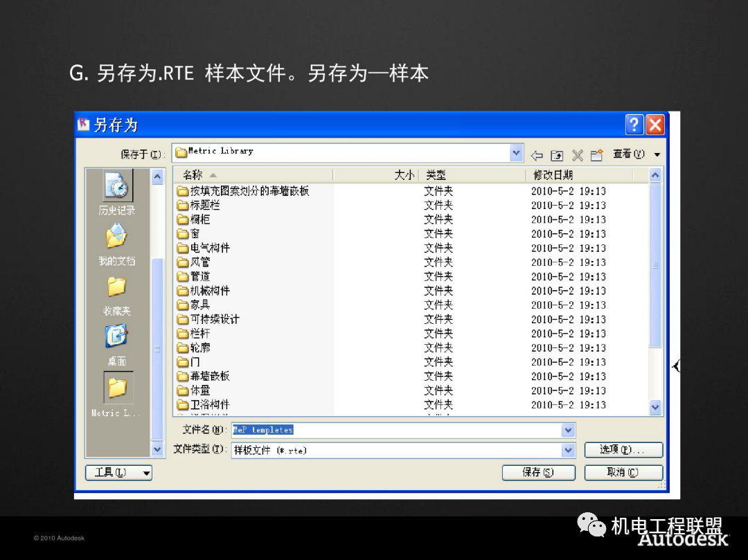Image resolution: width=748 pixels, height=560 pixels.
Task: Open the 工具 (Tools) dropdown button
Action: coord(119,472)
